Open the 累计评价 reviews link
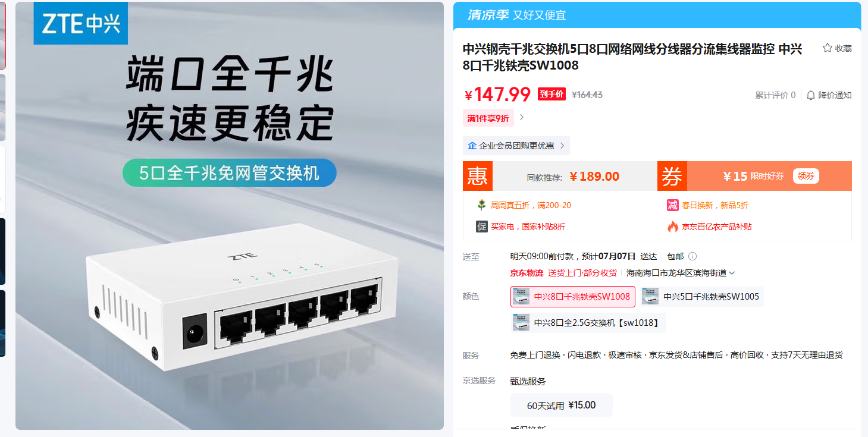Viewport: 868px width, 437px height. pyautogui.click(x=775, y=95)
